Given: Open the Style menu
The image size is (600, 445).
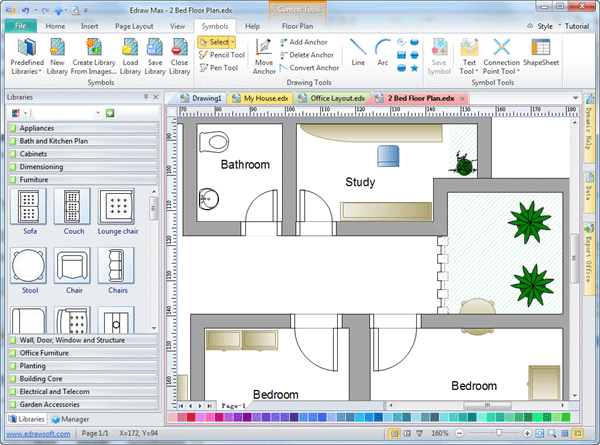Looking at the screenshot, I should pyautogui.click(x=544, y=26).
